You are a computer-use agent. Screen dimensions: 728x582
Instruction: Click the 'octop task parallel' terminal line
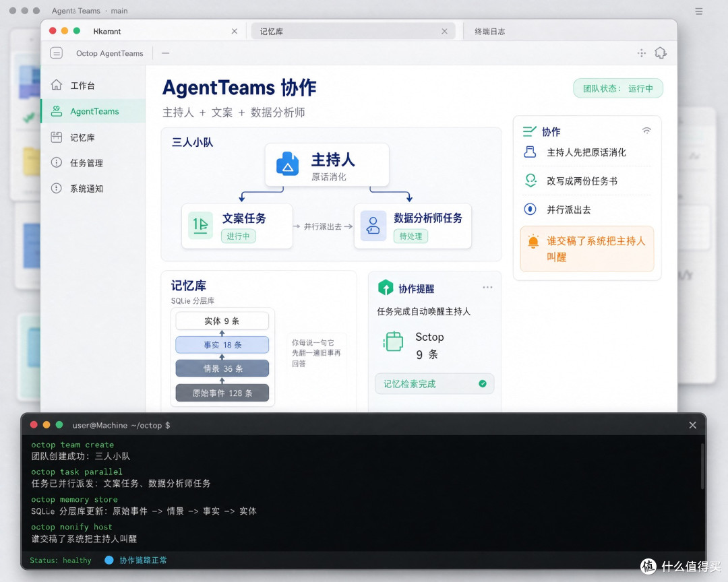(77, 472)
